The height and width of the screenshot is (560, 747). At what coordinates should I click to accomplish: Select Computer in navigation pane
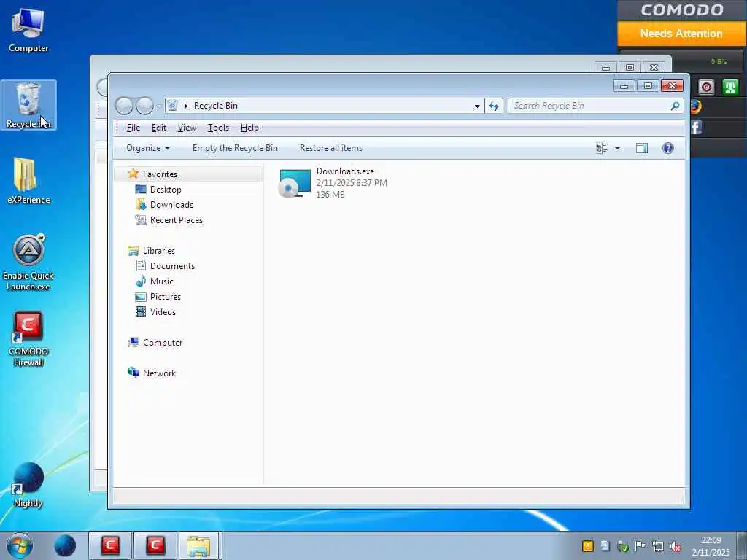tap(163, 343)
